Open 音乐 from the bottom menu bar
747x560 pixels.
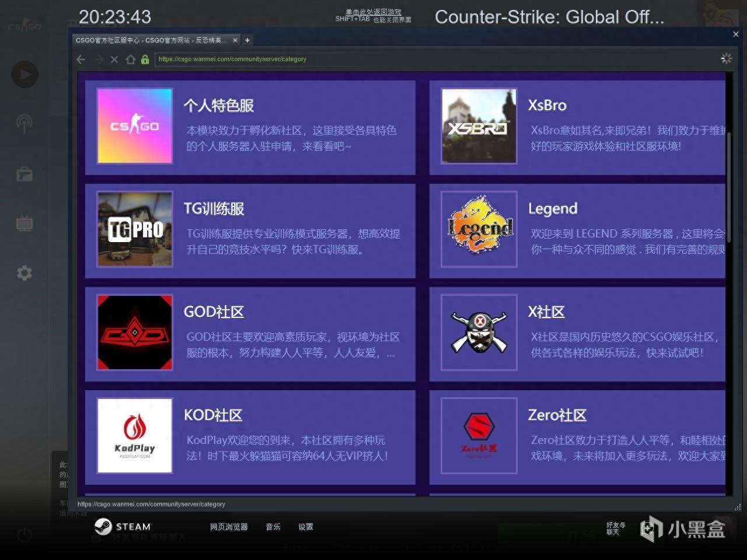273,527
